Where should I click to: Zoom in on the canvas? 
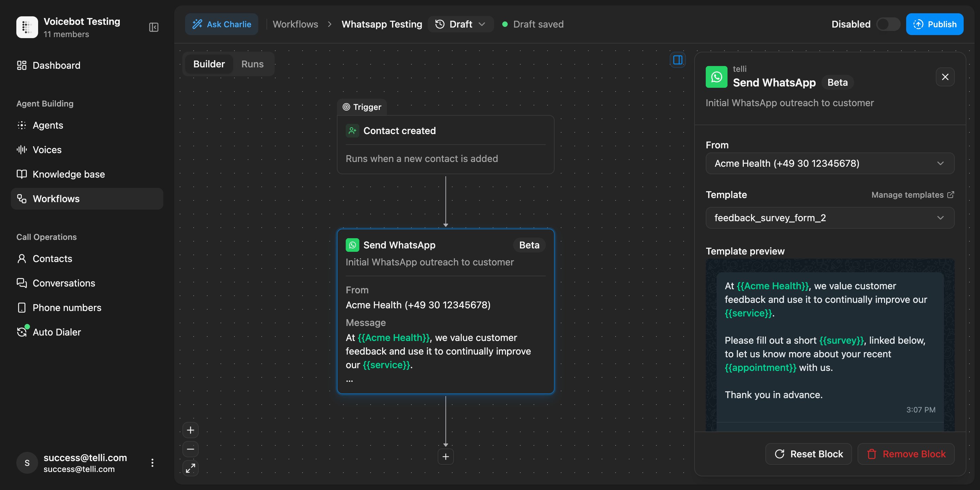tap(190, 430)
